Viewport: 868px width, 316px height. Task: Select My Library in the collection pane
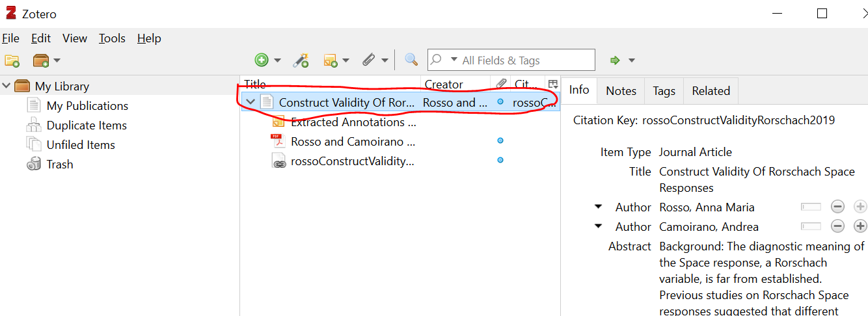coord(62,86)
